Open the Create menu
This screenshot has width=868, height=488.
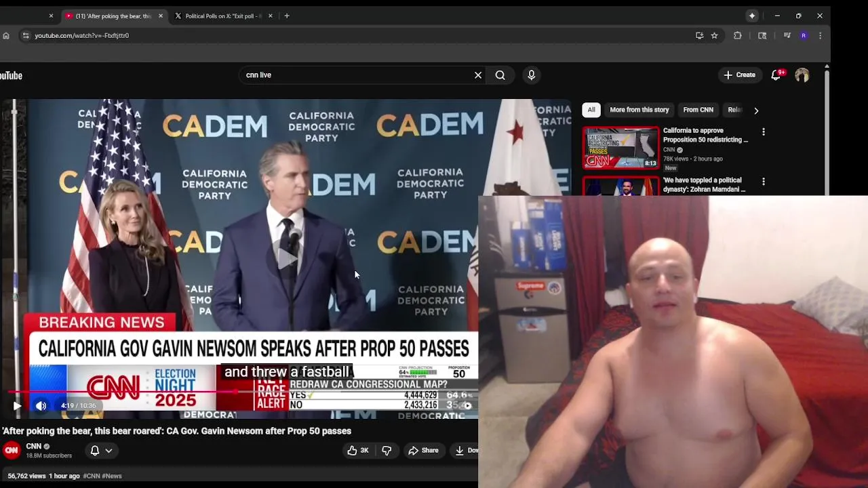coord(739,75)
